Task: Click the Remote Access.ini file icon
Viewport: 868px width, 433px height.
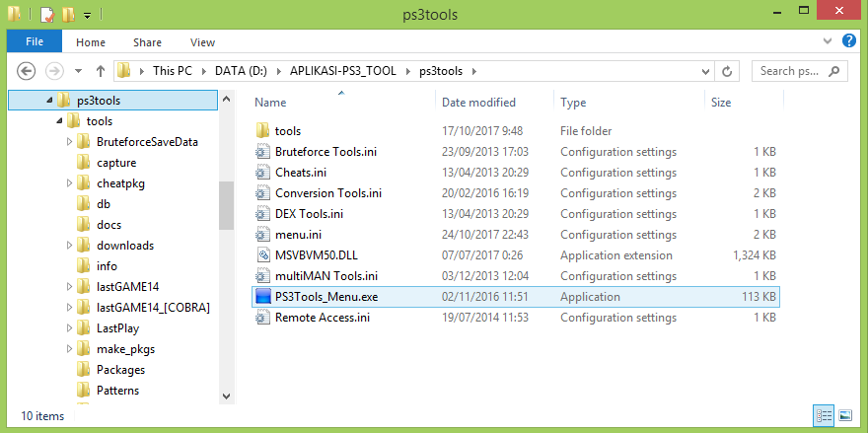Action: tap(263, 318)
